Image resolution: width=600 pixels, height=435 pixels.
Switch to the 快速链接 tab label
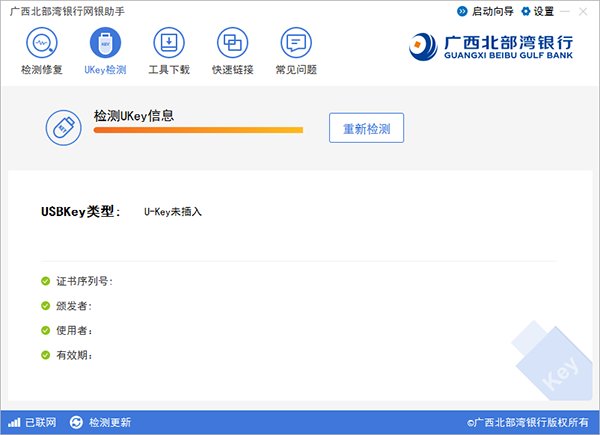click(x=232, y=70)
